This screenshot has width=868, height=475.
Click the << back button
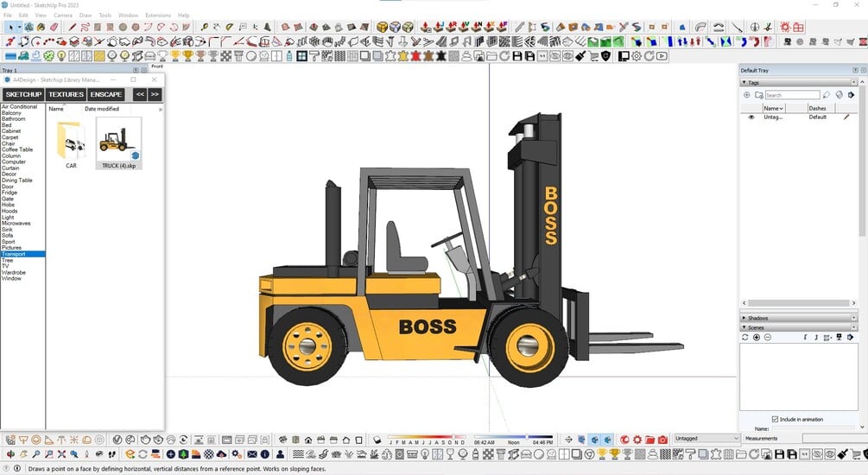coord(140,95)
